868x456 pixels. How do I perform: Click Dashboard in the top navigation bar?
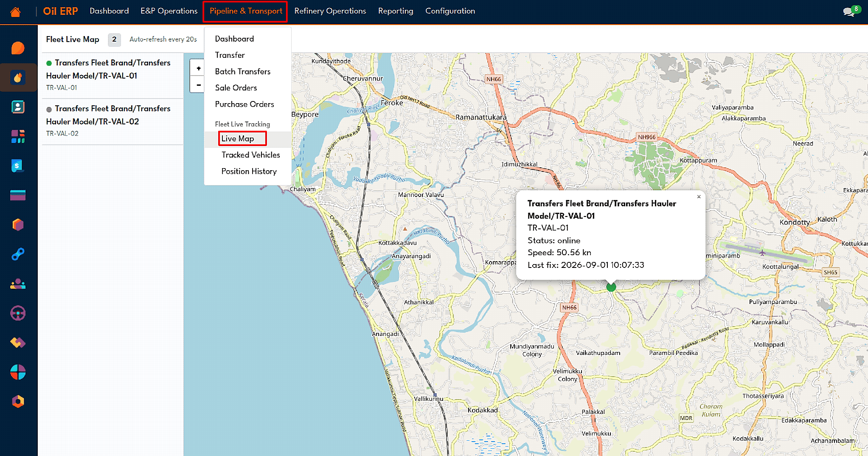click(x=109, y=11)
